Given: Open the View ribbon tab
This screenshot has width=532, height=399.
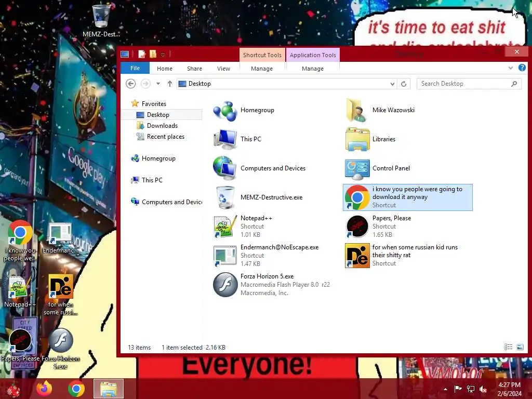Looking at the screenshot, I should pos(223,69).
